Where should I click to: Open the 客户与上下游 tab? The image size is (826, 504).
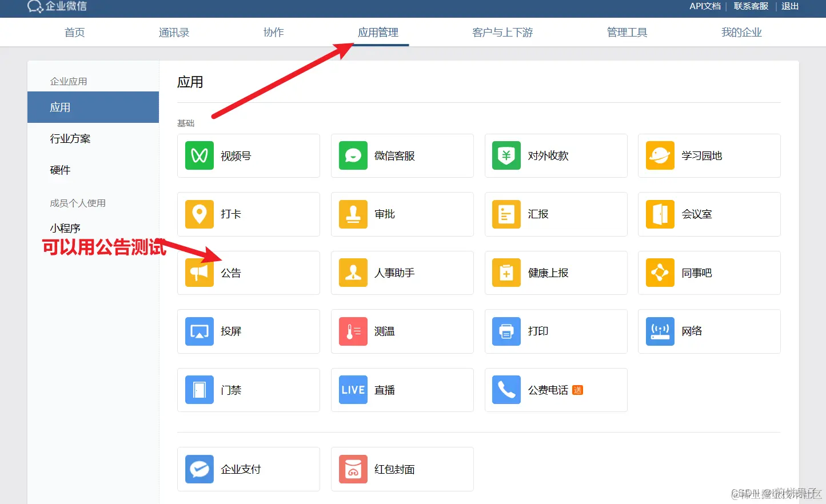pos(502,33)
